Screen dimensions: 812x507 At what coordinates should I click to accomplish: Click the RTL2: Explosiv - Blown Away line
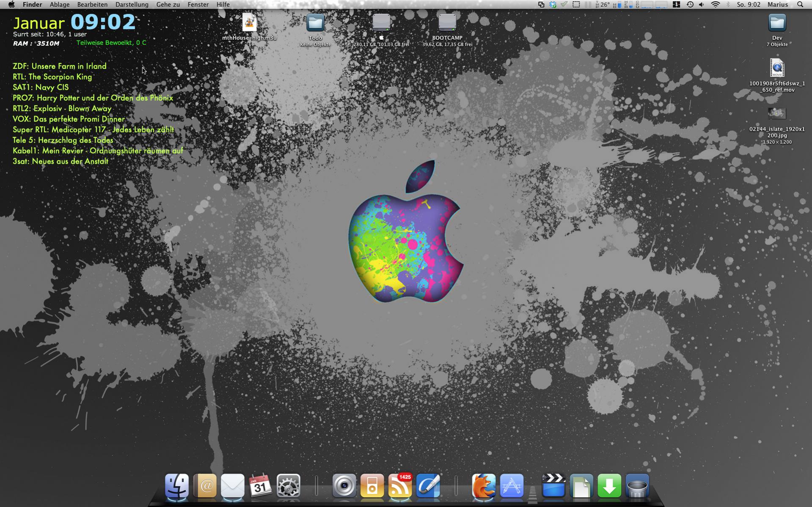pos(62,108)
